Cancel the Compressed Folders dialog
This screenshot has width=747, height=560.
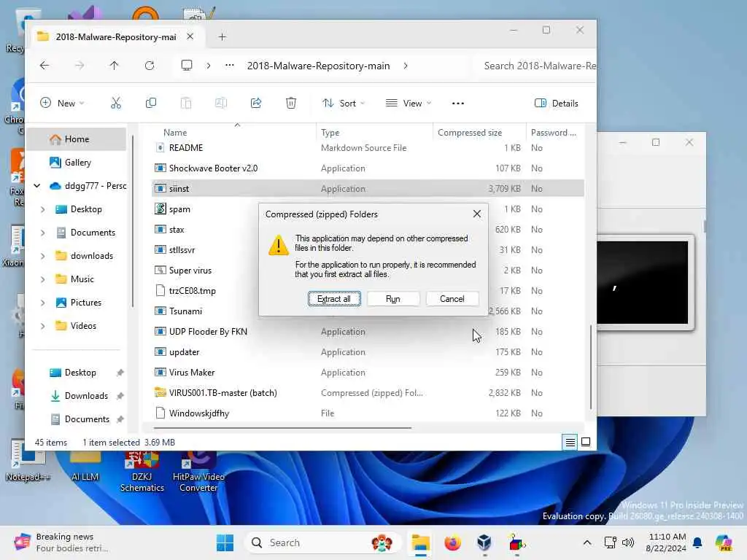[x=452, y=298]
